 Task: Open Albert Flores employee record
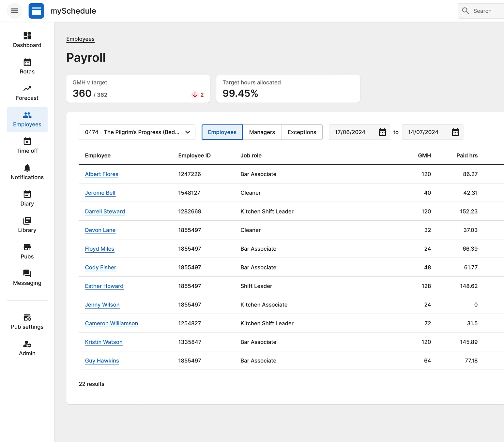click(101, 174)
